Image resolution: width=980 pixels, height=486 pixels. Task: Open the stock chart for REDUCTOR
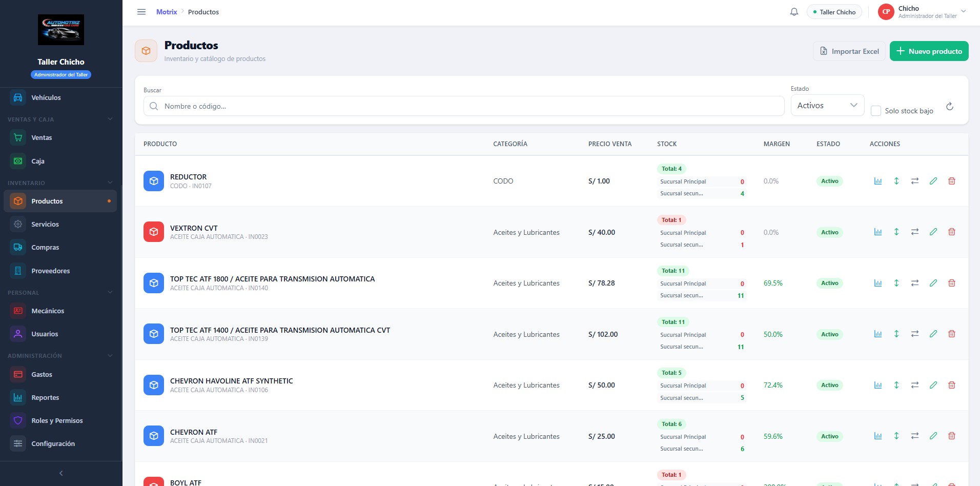[878, 181]
